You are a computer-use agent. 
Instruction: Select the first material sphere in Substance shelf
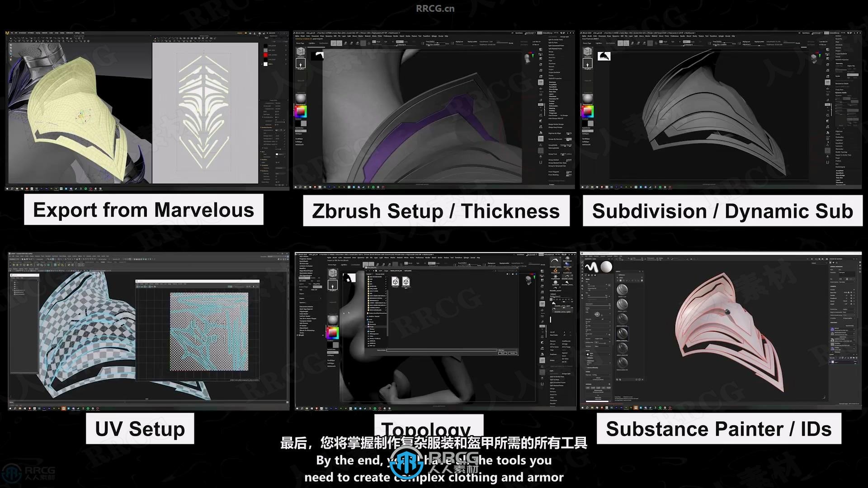(x=623, y=290)
